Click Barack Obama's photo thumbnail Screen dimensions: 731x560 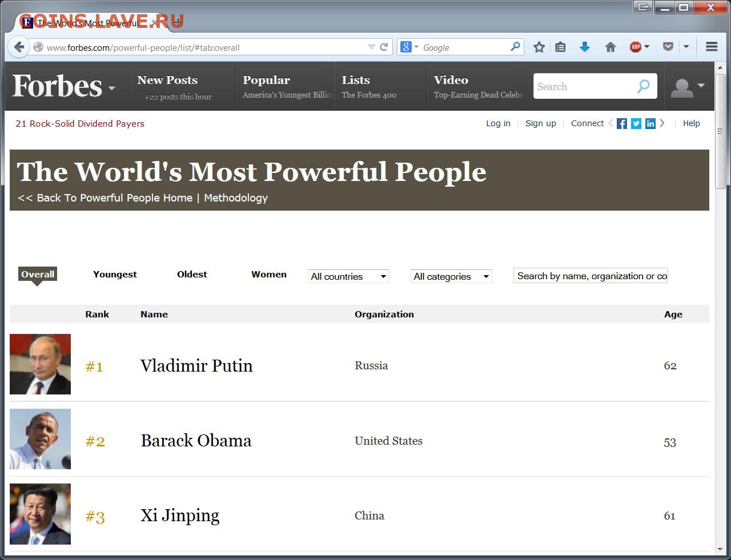[40, 439]
